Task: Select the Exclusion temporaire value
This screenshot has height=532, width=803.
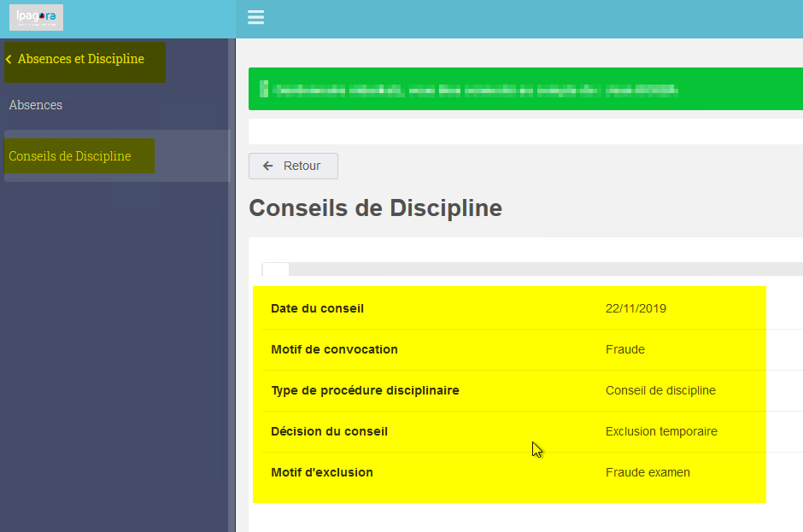Action: point(661,431)
